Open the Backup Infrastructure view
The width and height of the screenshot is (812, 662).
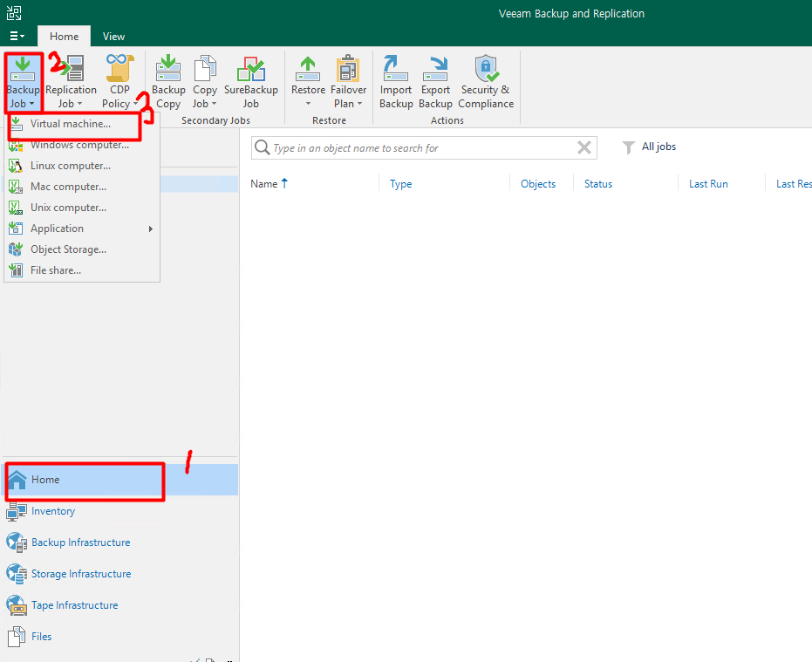(120, 543)
